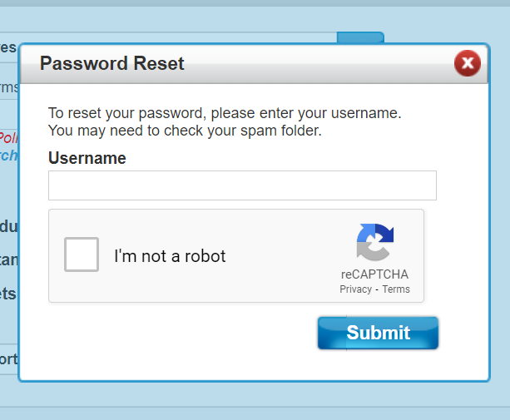The height and width of the screenshot is (420, 510).
Task: Check the "I'm not a robot" checkbox
Action: (x=82, y=254)
